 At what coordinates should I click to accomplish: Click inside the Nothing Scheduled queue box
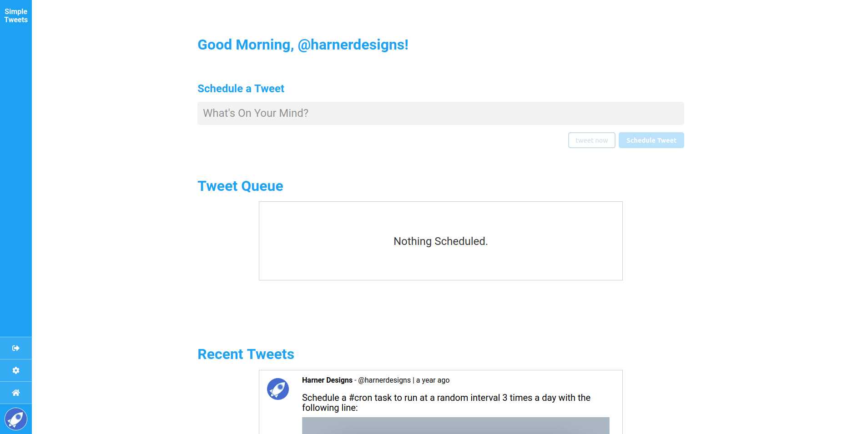(440, 241)
